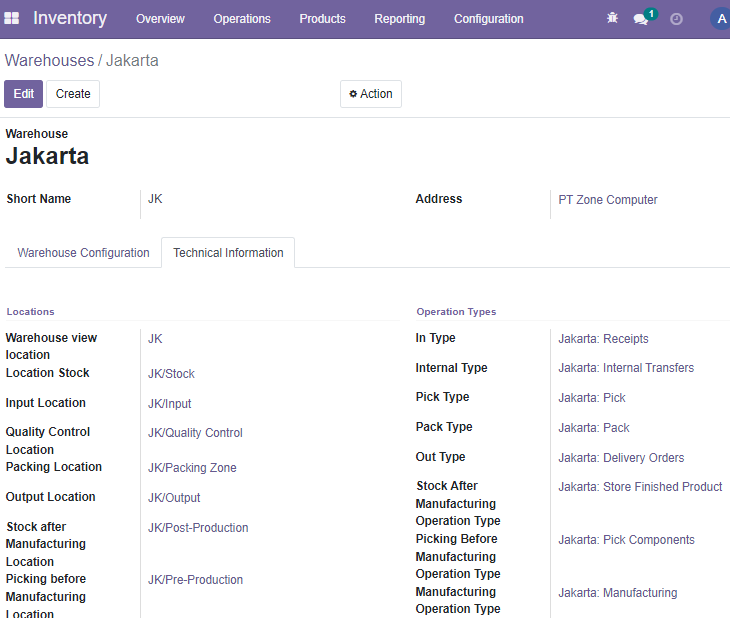Click the Output Location label
Image resolution: width=730 pixels, height=618 pixels.
(50, 497)
